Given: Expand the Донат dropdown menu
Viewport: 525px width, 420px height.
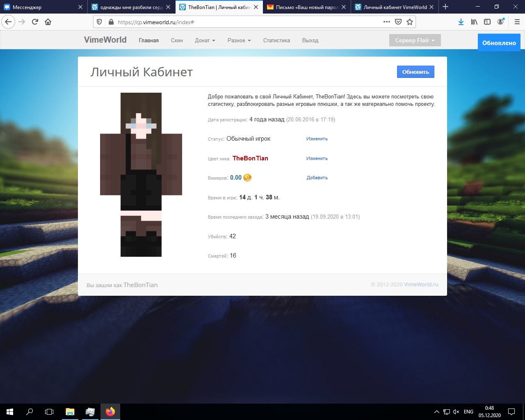Looking at the screenshot, I should [x=205, y=40].
